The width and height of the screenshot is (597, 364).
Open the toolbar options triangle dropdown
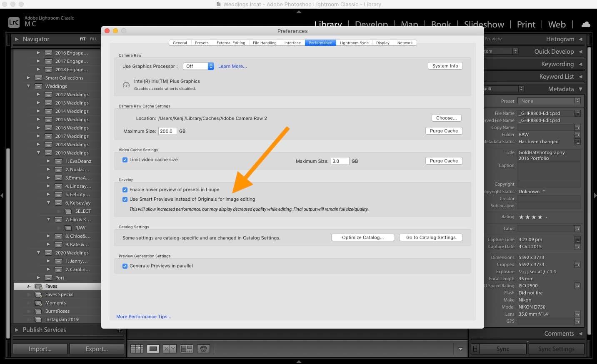click(460, 349)
